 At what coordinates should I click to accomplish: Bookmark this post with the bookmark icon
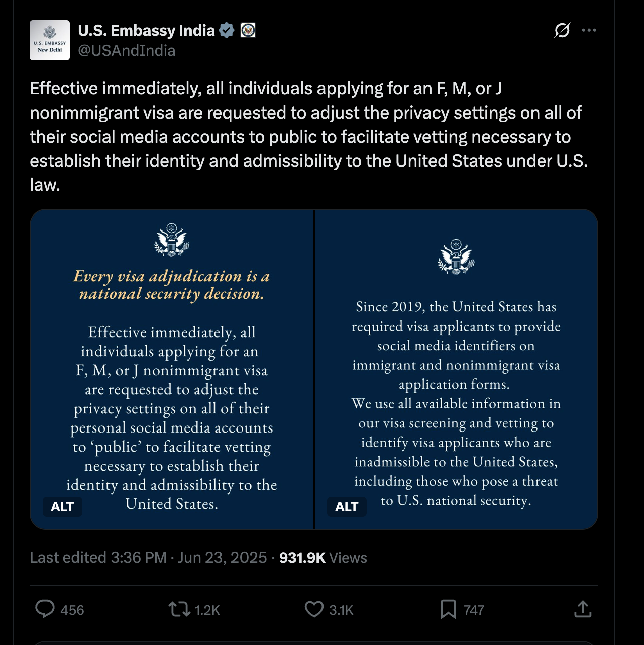(448, 609)
